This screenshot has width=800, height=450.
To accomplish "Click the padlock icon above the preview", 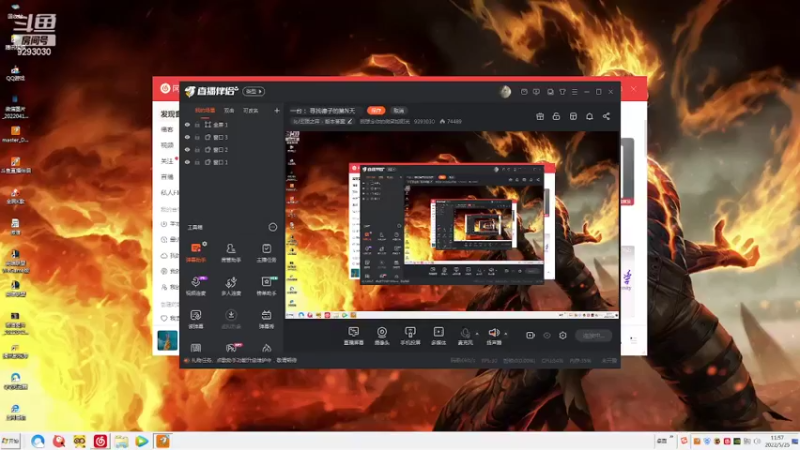I will [556, 116].
